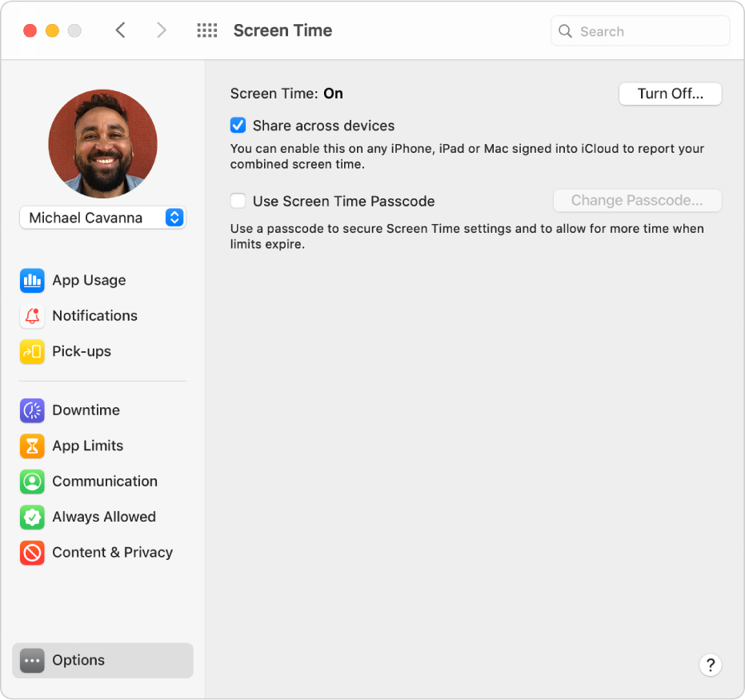This screenshot has height=700, width=745.
Task: Select the Downtime settings icon
Action: [32, 410]
